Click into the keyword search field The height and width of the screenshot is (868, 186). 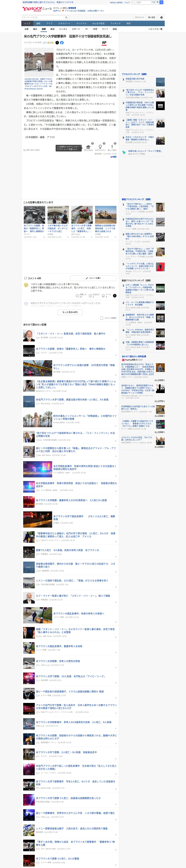44,18
